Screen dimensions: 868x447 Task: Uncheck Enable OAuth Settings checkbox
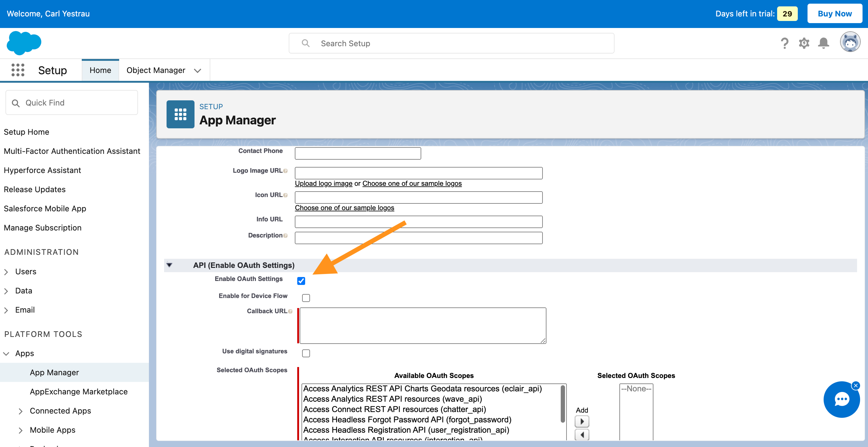[301, 281]
